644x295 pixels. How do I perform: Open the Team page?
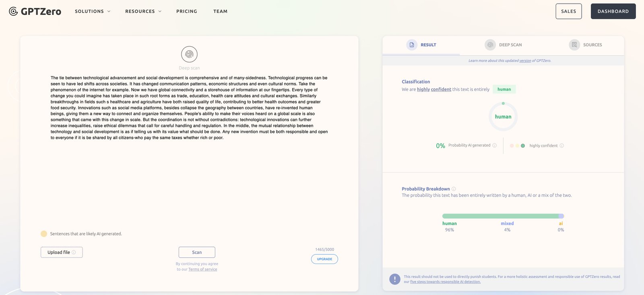[x=220, y=11]
